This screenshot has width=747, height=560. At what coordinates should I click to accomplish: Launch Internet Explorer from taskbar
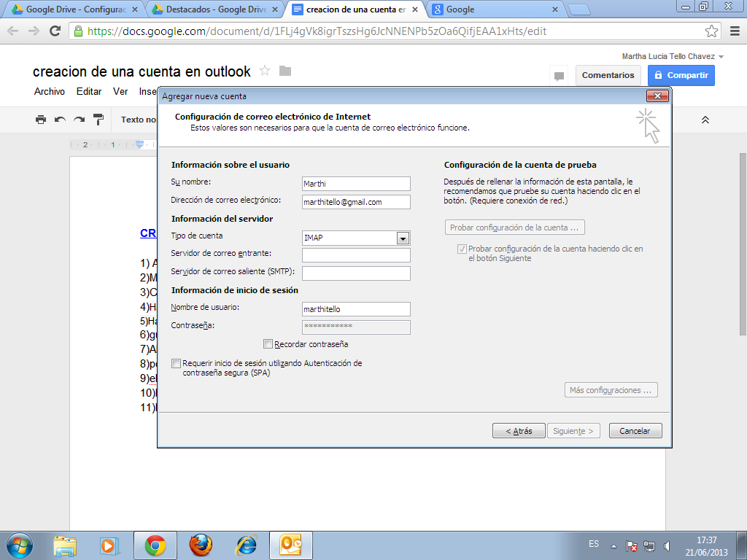(247, 545)
